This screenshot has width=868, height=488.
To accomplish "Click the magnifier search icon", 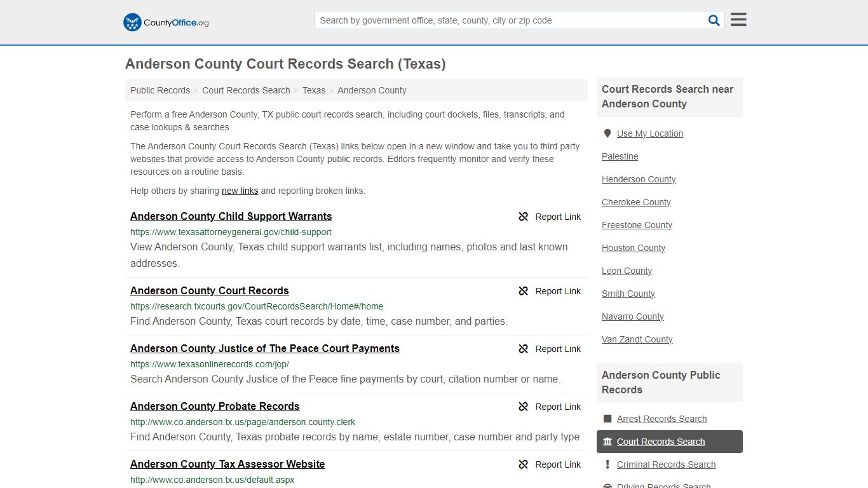I will pyautogui.click(x=714, y=20).
